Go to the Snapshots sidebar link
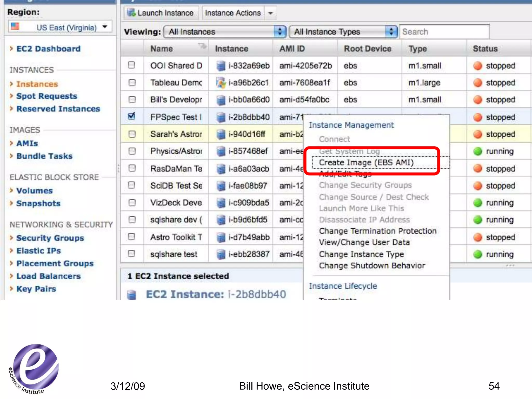 point(38,203)
